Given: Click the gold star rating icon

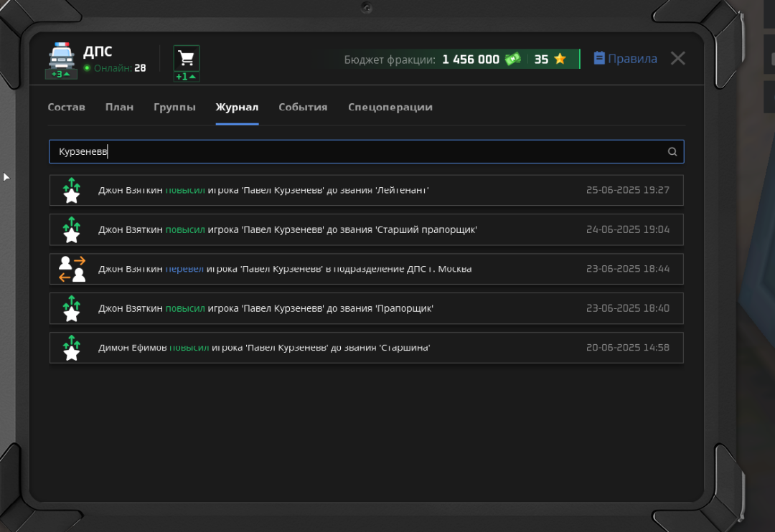Looking at the screenshot, I should point(560,60).
